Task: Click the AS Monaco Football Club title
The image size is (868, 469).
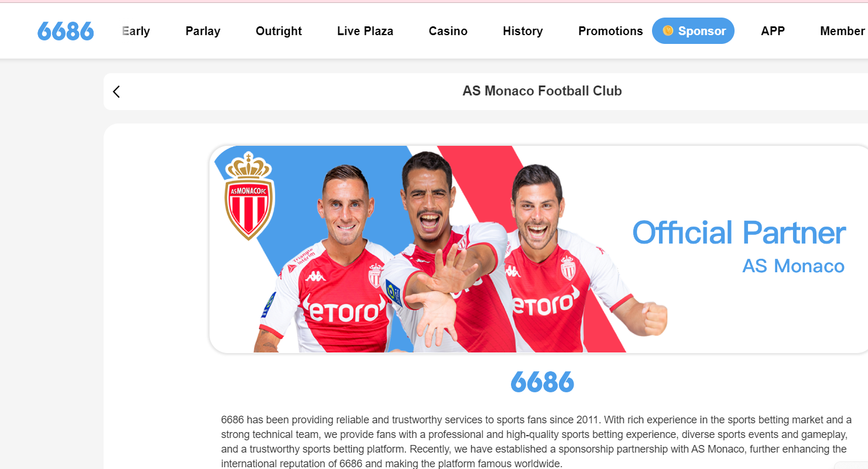Action: point(542,91)
